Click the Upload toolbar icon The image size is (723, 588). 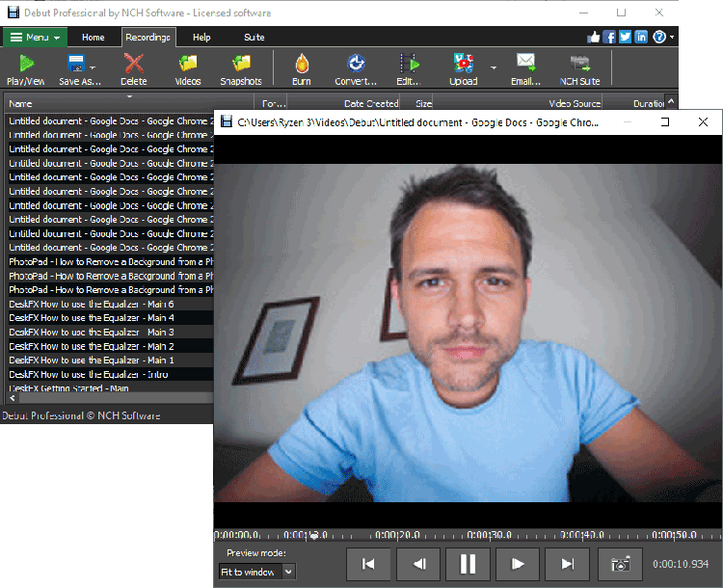(x=464, y=69)
